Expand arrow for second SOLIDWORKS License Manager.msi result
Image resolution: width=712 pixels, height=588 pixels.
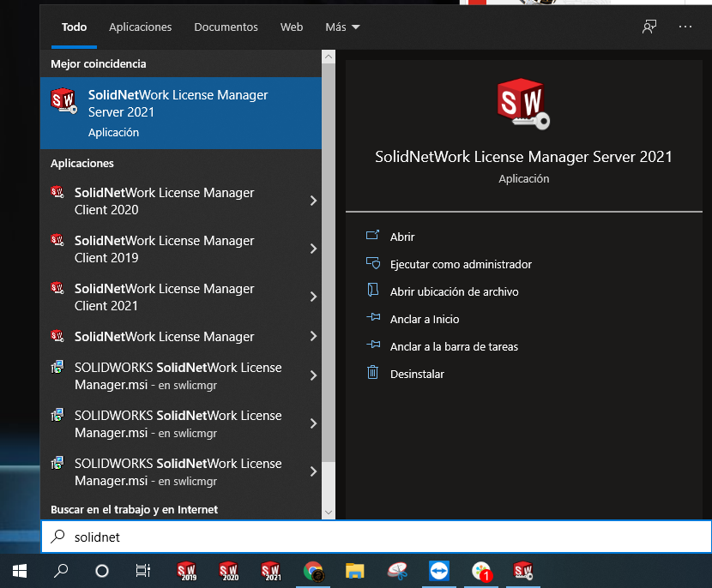click(x=313, y=423)
